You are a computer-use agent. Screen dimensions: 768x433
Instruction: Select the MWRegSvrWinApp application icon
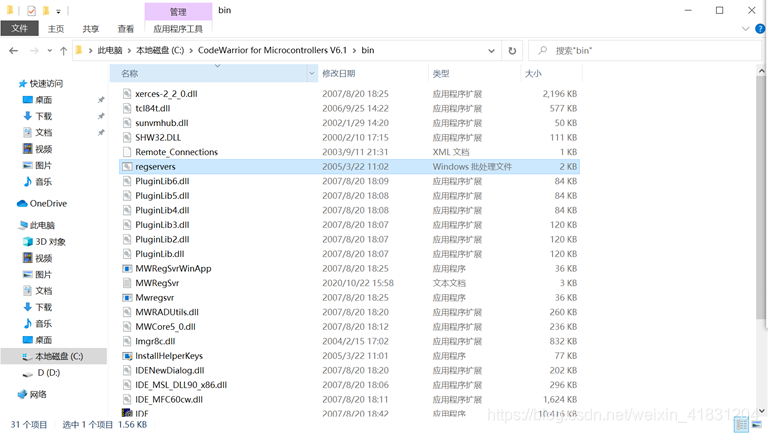[x=127, y=268]
